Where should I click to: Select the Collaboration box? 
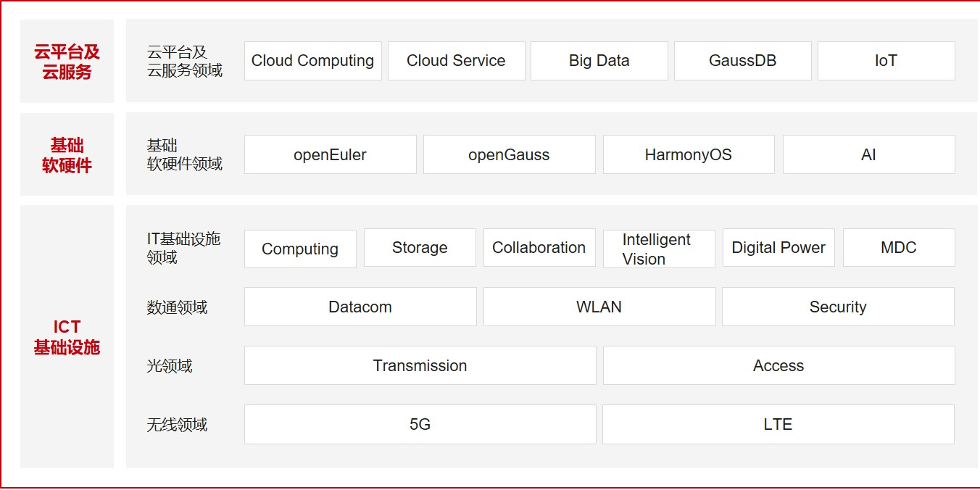539,248
